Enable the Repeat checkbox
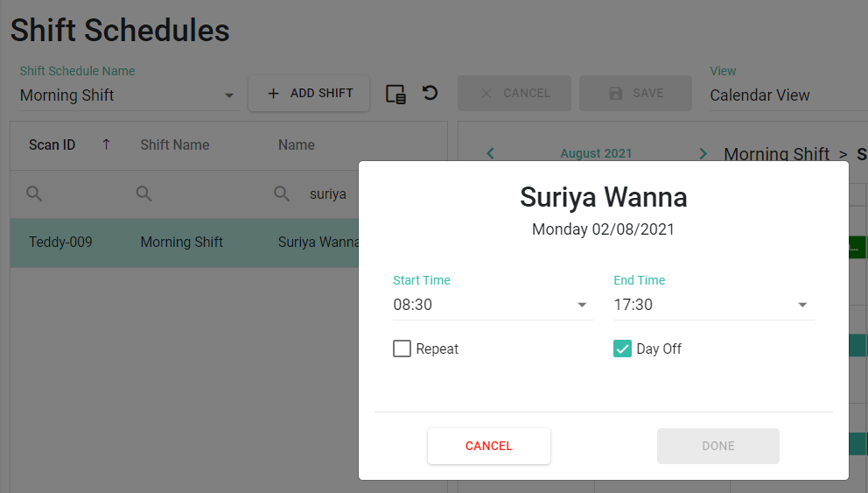 point(402,349)
